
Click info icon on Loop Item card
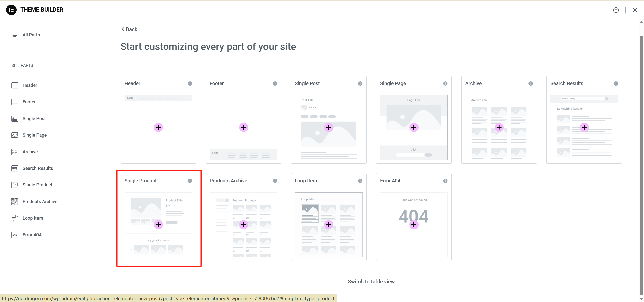(360, 181)
